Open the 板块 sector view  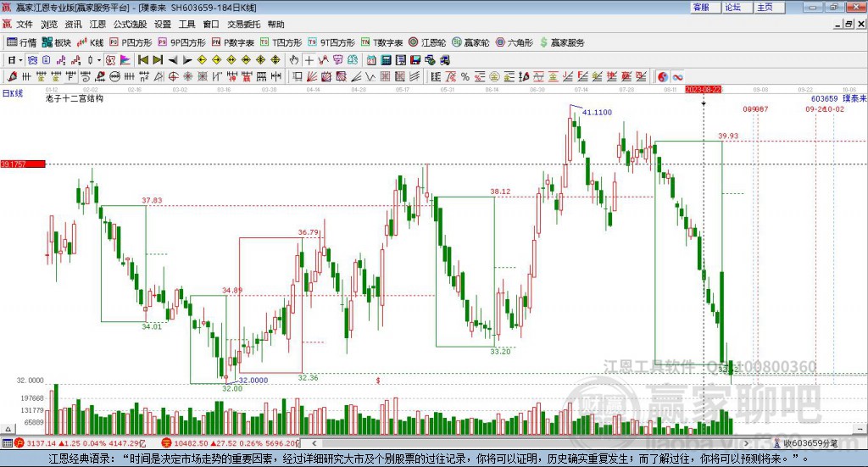57,42
